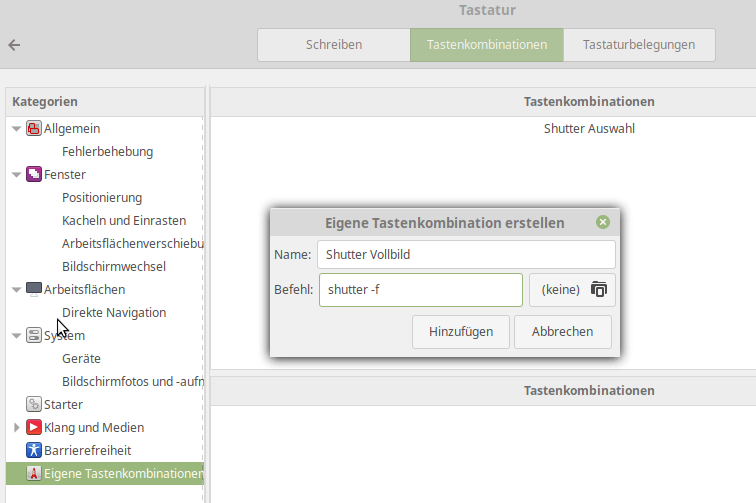756x503 pixels.
Task: Select Bildschirmfotos und -aufnahmen entry
Action: (133, 381)
